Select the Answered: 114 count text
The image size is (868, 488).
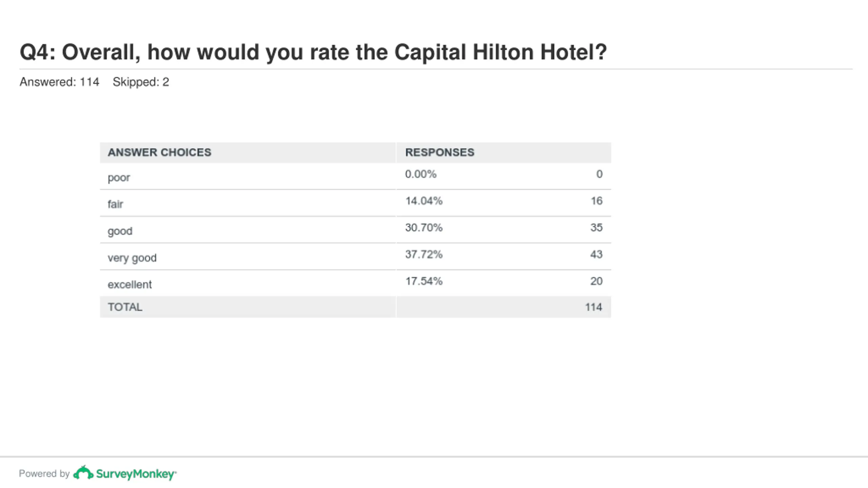point(59,82)
